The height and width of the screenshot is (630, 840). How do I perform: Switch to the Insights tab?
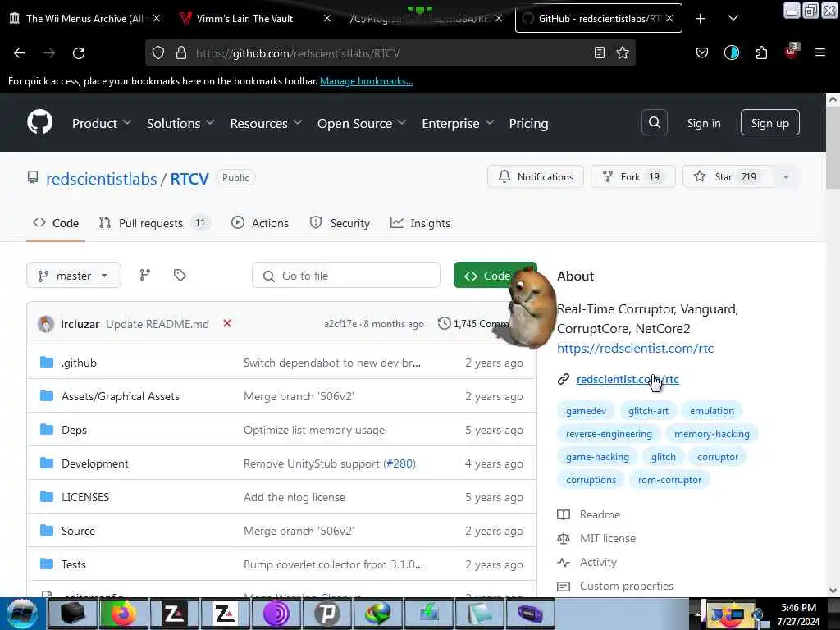[x=421, y=223]
